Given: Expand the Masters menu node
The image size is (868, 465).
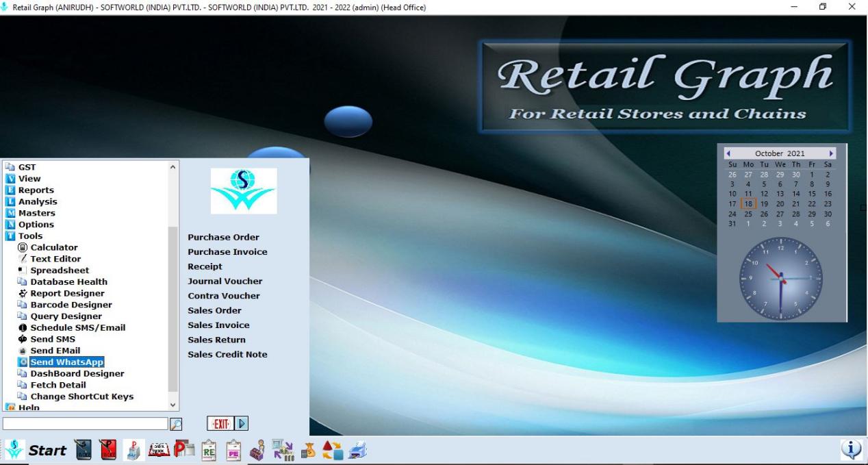Looking at the screenshot, I should (10, 213).
